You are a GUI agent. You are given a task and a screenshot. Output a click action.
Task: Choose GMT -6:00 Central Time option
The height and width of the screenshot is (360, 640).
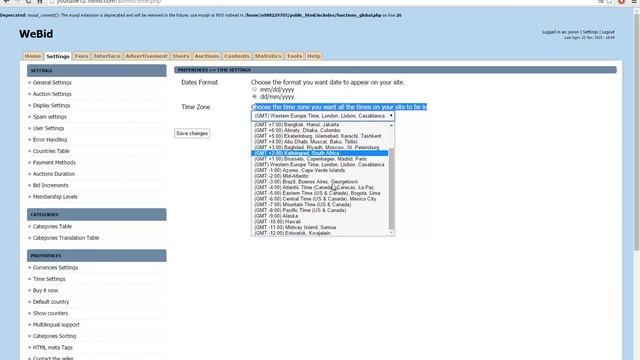pos(320,199)
